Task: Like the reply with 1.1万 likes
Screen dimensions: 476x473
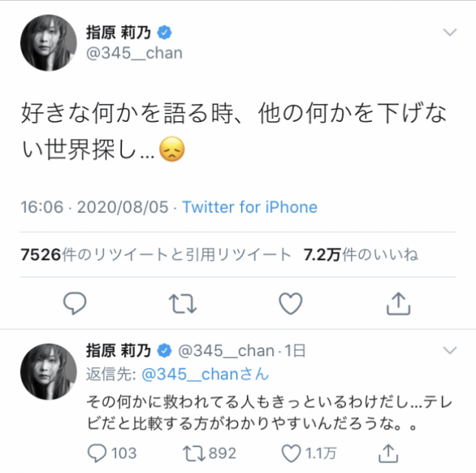Action: click(309, 453)
